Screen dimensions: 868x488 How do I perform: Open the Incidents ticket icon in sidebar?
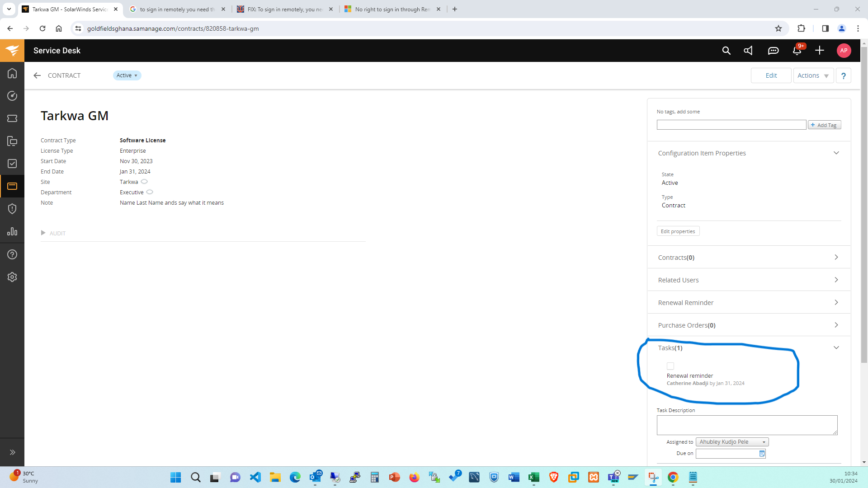(x=12, y=118)
